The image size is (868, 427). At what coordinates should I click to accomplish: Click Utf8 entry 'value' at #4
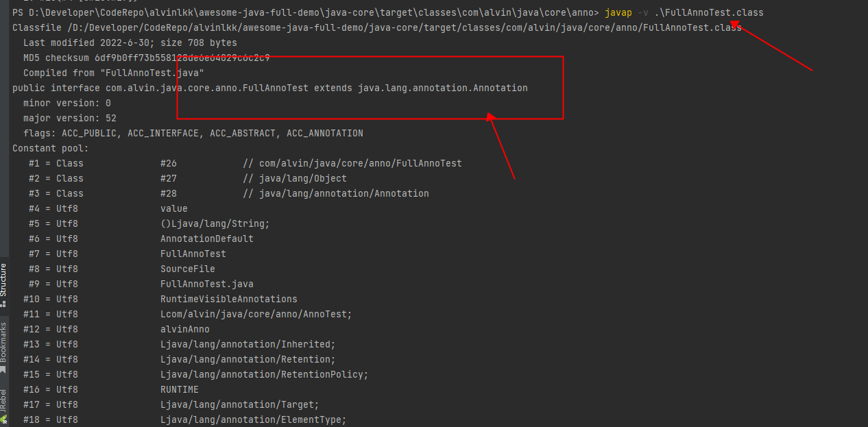pos(174,208)
